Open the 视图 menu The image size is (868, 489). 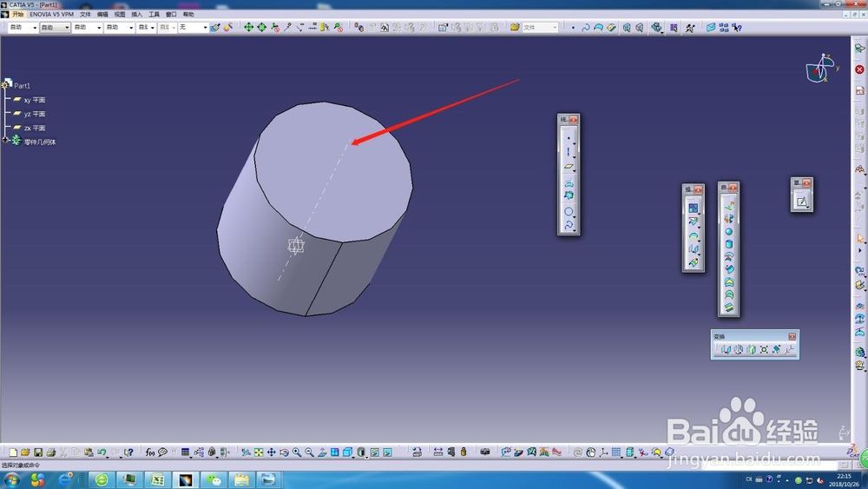[x=120, y=15]
